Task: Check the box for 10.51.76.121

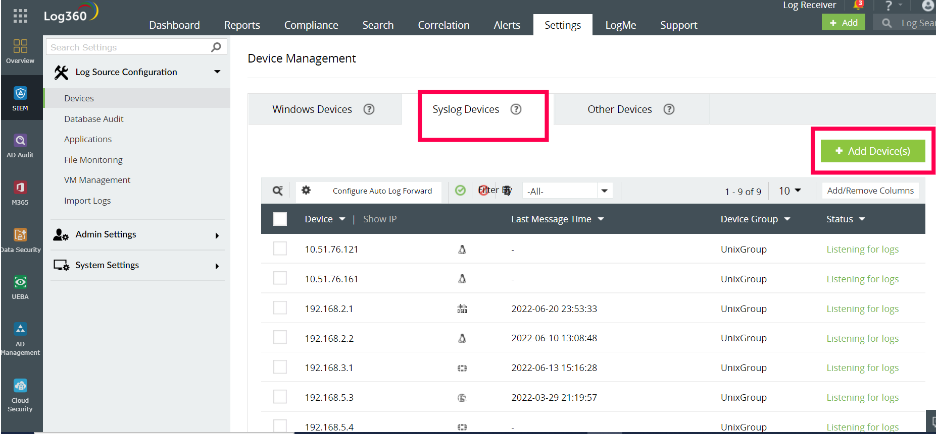Action: point(280,249)
